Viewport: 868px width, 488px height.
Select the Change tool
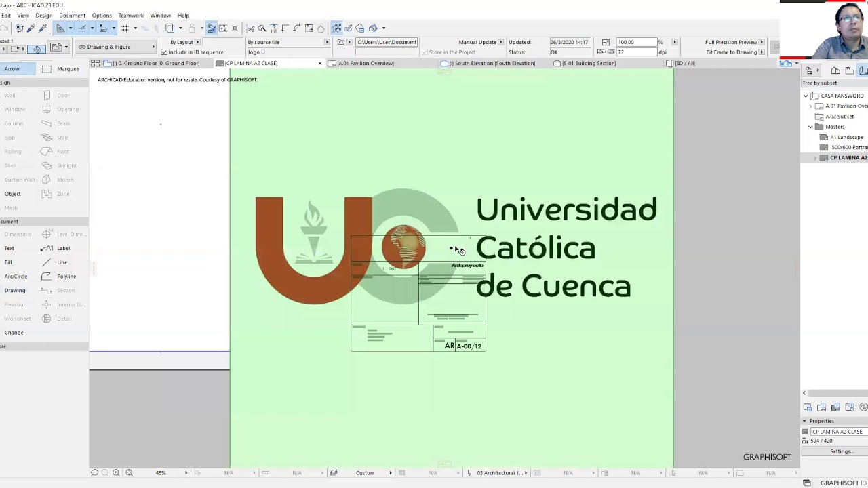click(x=14, y=333)
